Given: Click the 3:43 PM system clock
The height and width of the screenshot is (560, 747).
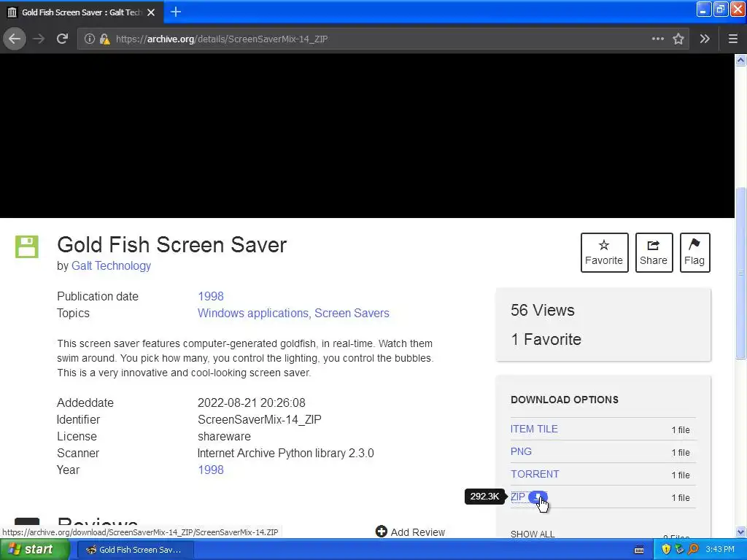Looking at the screenshot, I should pos(720,550).
